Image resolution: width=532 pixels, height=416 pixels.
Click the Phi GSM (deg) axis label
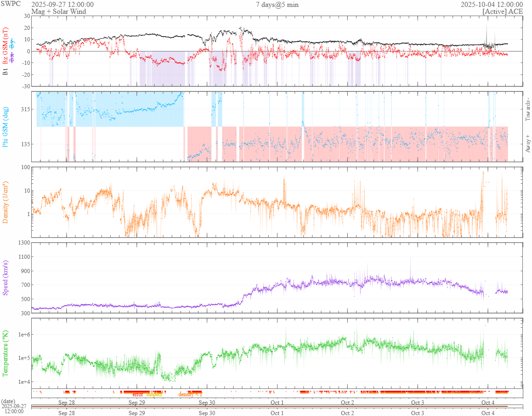6,126
